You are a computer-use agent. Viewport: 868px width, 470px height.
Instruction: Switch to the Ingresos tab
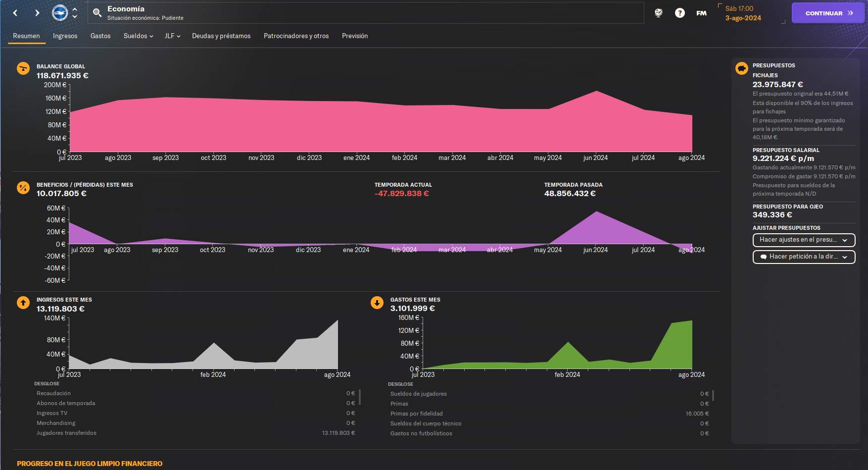(65, 36)
